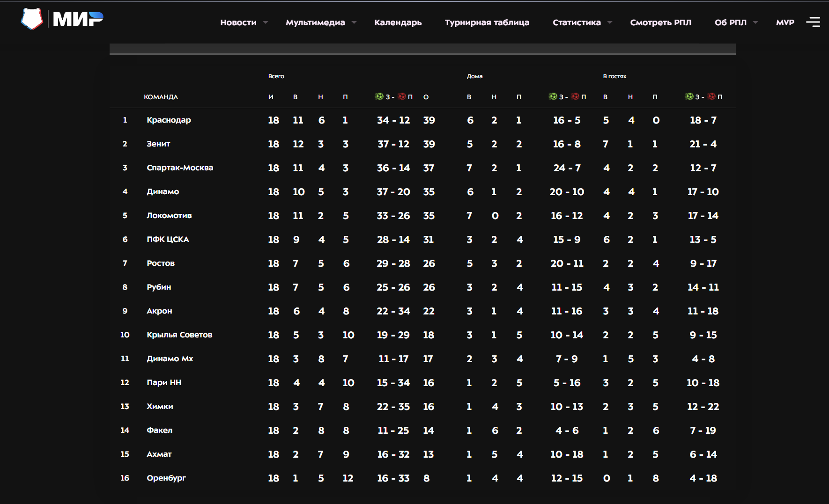
Task: Select the Рубин team name
Action: (x=159, y=287)
